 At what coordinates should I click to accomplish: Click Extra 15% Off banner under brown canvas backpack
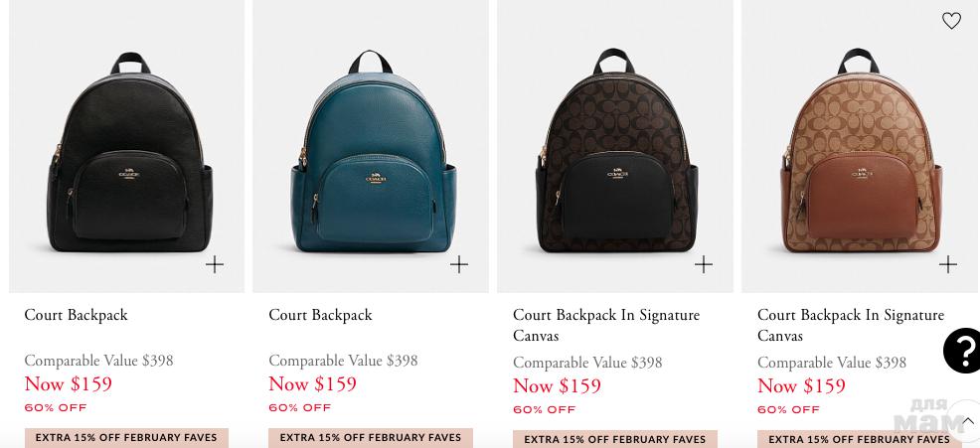615,439
